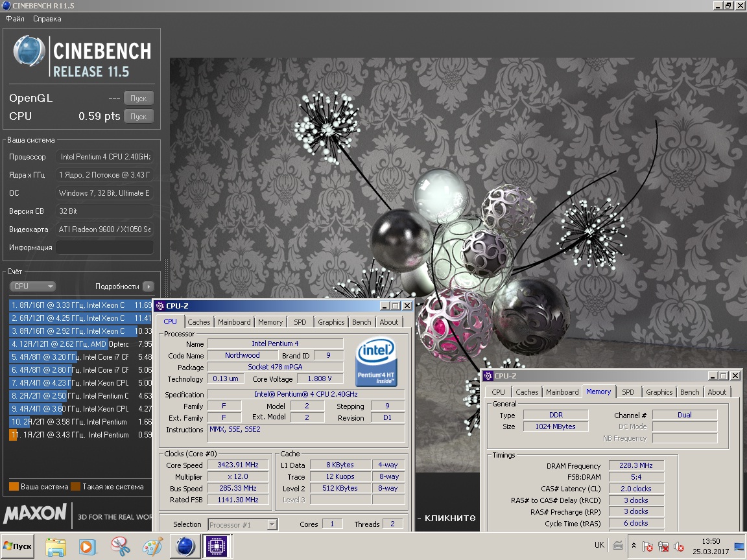
Task: Click the Memory CPU-Z window title icon
Action: click(x=488, y=376)
